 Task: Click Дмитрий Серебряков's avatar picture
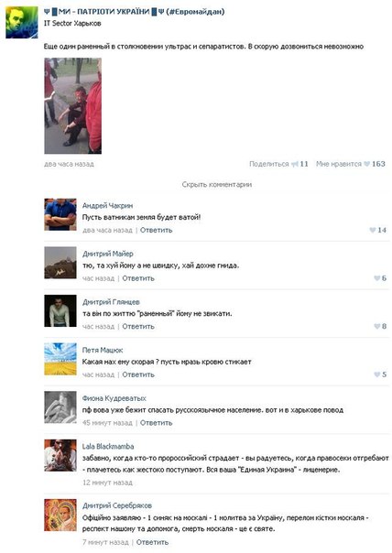click(60, 515)
